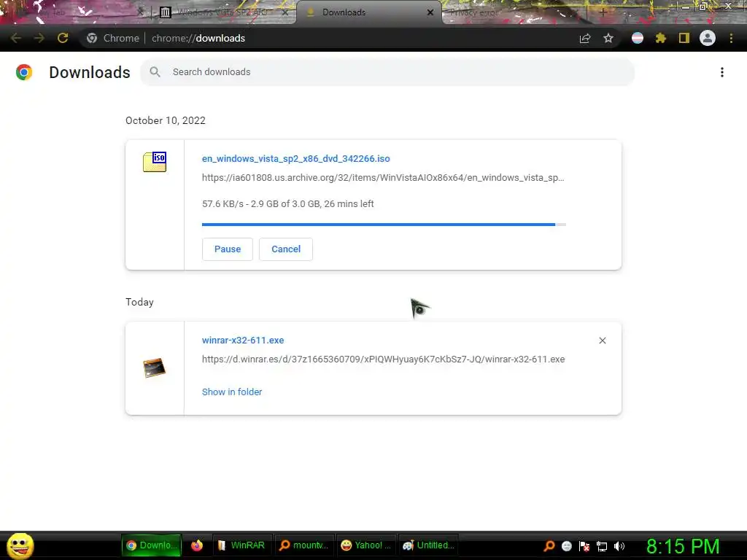
Task: Open the share this page icon
Action: point(585,38)
